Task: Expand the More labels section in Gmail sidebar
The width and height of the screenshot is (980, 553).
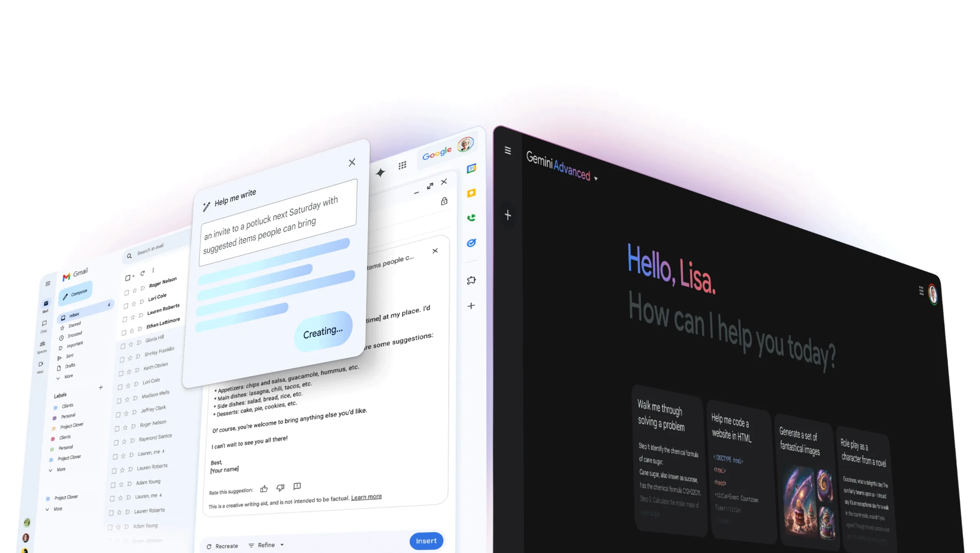Action: (x=60, y=469)
